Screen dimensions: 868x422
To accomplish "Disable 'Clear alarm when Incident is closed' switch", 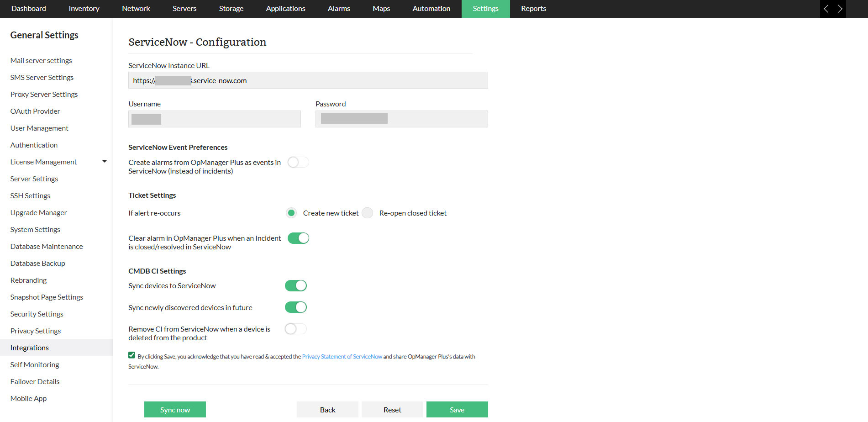I will (x=298, y=238).
